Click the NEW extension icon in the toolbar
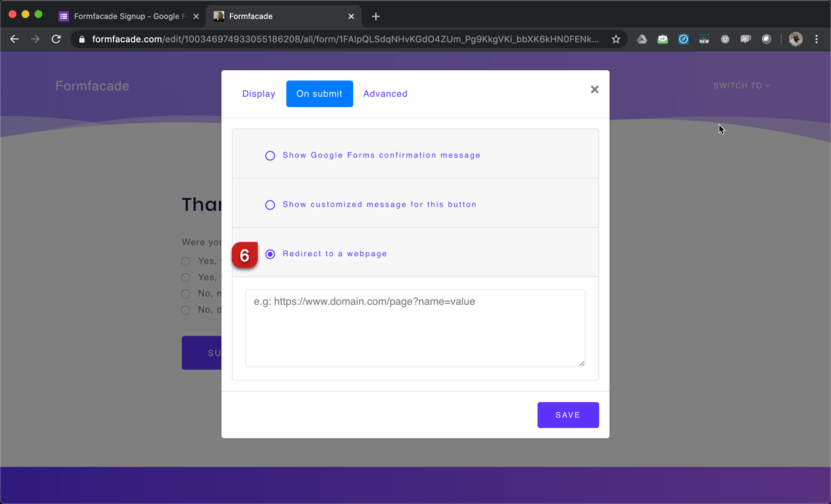The width and height of the screenshot is (831, 504). [704, 39]
